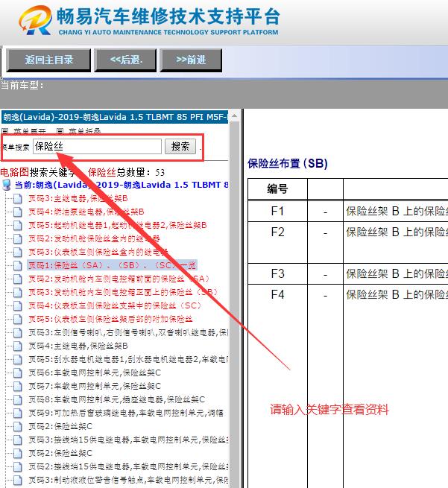Go forward with the >>前进 button
Viewport: 448px width, 488px height.
tap(191, 60)
